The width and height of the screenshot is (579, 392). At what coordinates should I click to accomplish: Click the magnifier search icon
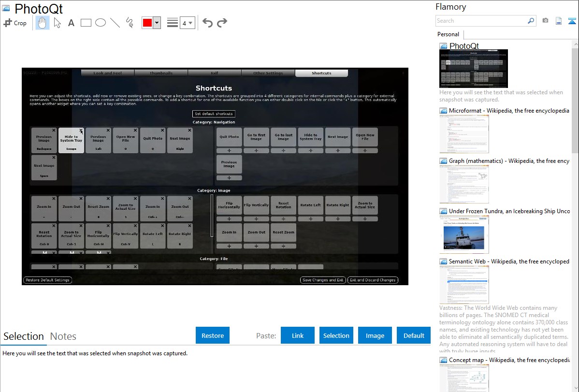pyautogui.click(x=531, y=21)
